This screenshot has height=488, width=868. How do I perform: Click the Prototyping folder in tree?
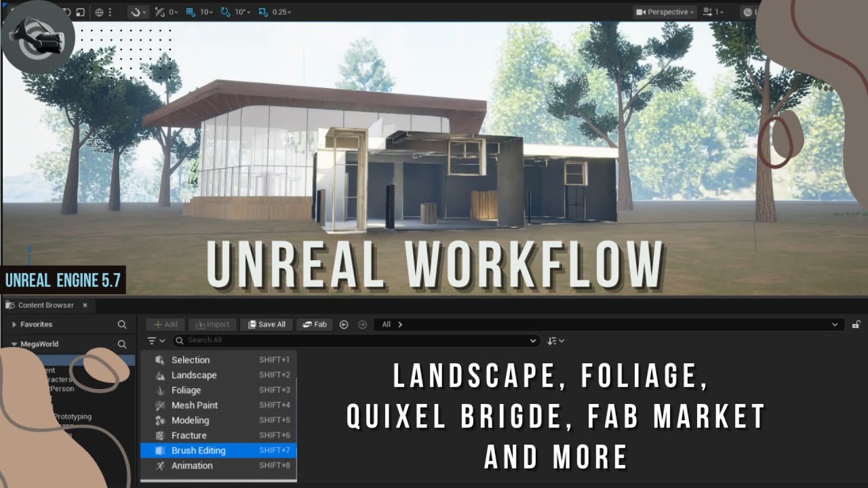[x=72, y=417]
